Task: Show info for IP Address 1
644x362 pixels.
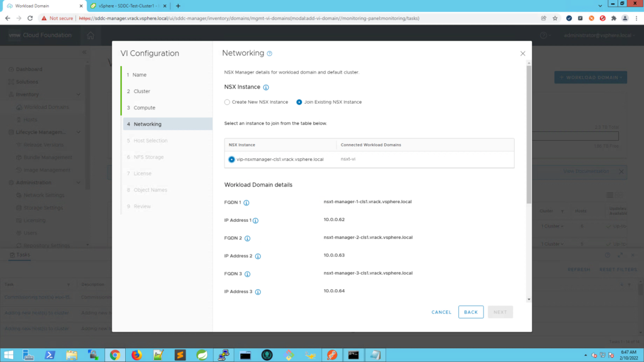Action: pos(255,221)
